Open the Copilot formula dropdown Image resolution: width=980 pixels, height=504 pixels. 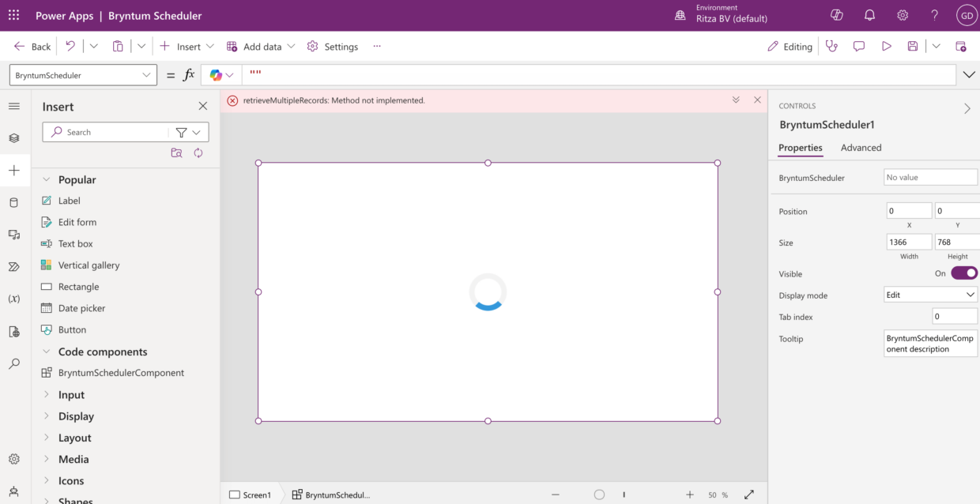pos(222,75)
